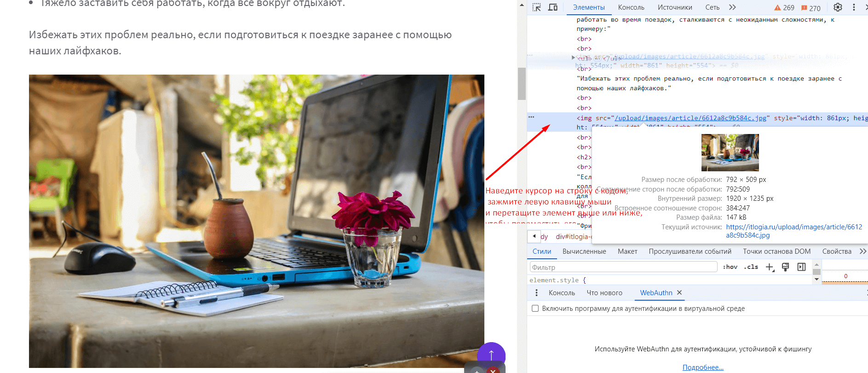Enable virtual authenticator environment checkbox
This screenshot has height=373, width=868.
pos(535,309)
